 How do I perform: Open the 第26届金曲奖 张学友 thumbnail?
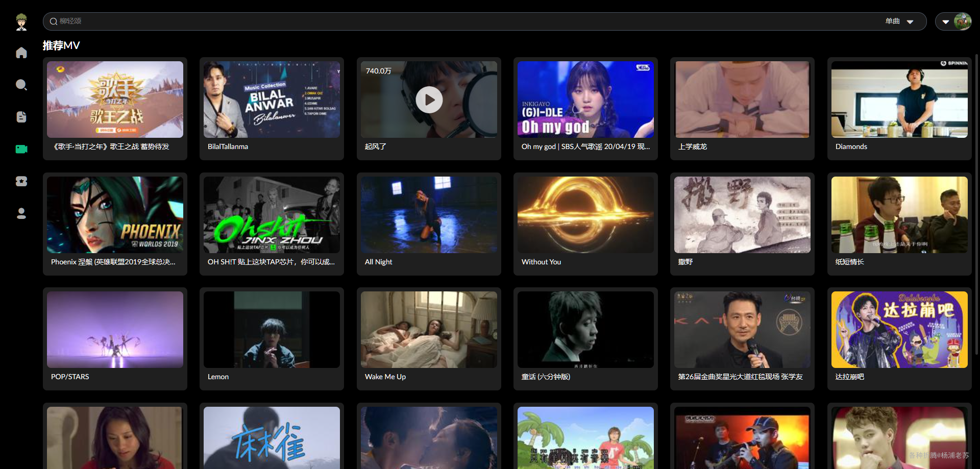[x=742, y=330]
